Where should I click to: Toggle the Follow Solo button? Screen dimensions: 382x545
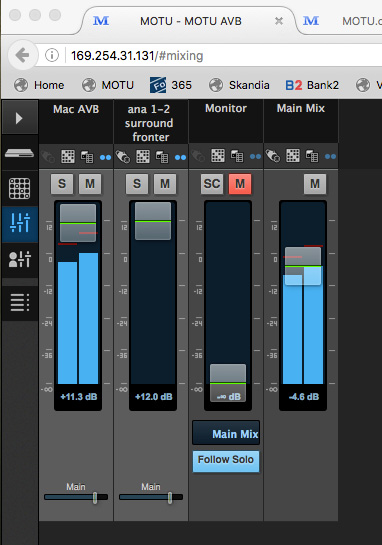(226, 461)
